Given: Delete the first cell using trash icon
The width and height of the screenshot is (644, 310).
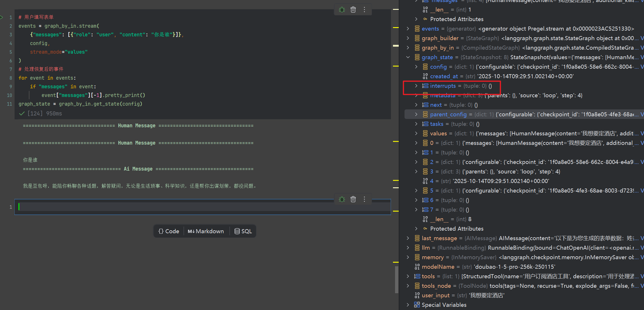Looking at the screenshot, I should pyautogui.click(x=353, y=10).
